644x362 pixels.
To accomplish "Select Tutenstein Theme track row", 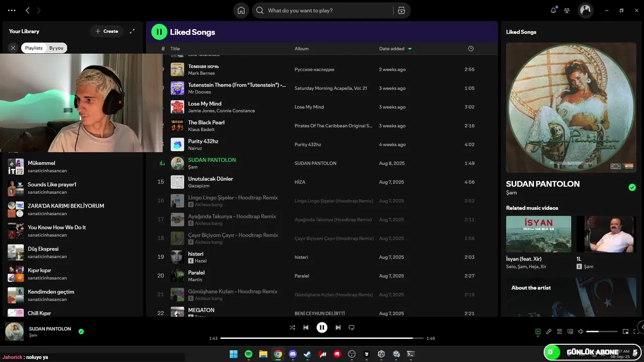I will pos(322,88).
